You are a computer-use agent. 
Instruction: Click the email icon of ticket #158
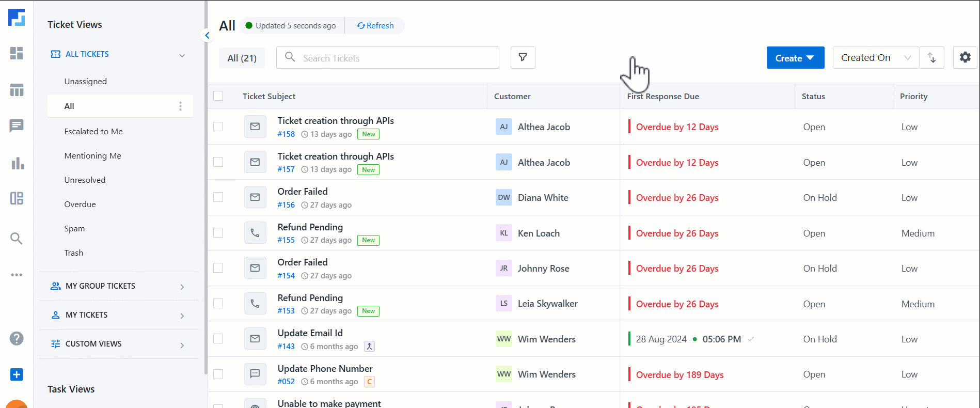tap(255, 127)
